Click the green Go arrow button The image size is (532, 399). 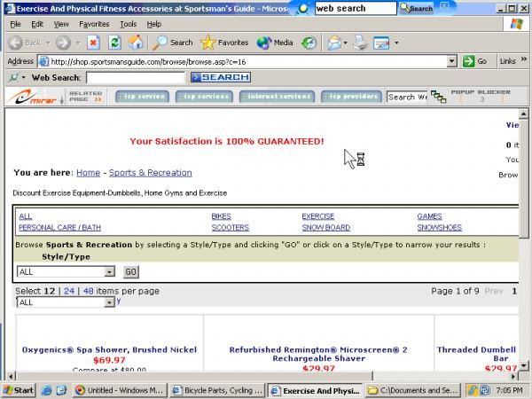(468, 61)
